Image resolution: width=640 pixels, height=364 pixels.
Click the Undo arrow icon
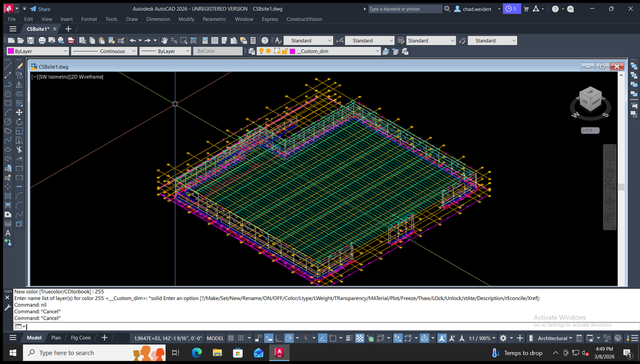pyautogui.click(x=133, y=41)
